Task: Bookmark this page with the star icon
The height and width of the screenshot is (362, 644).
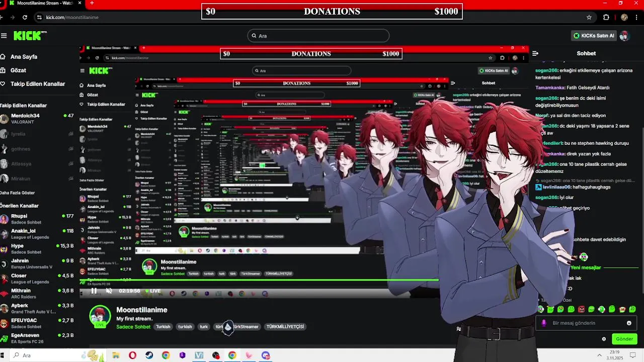Action: point(589,17)
